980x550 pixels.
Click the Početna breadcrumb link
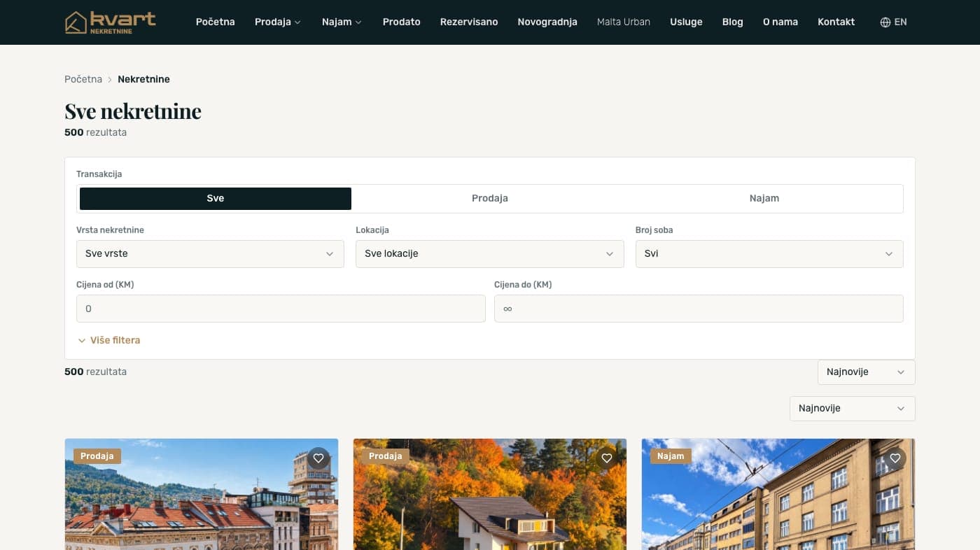[83, 80]
